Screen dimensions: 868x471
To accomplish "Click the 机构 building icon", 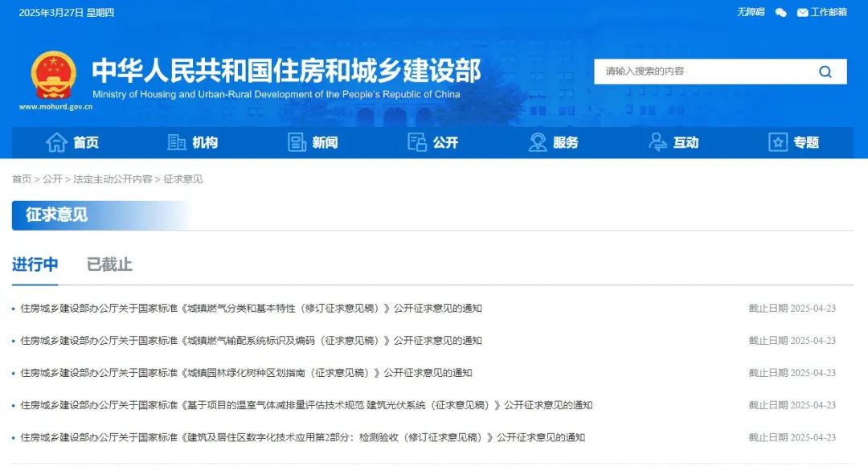I will coord(176,142).
